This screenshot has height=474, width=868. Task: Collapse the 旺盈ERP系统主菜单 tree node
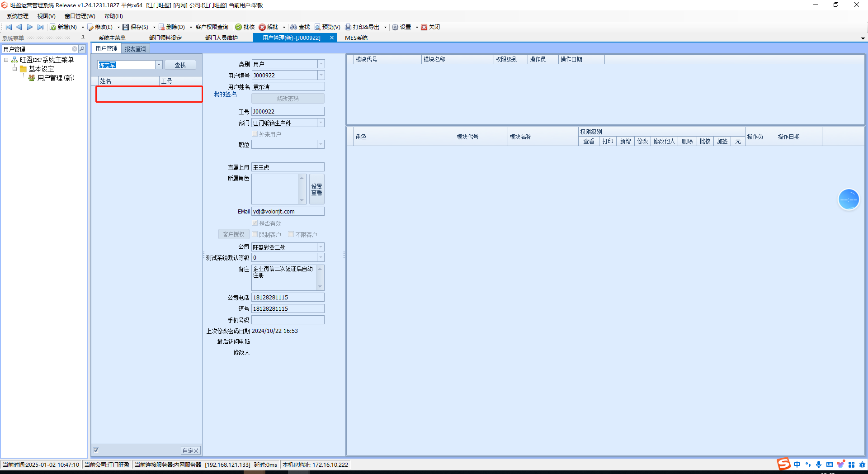[x=6, y=60]
